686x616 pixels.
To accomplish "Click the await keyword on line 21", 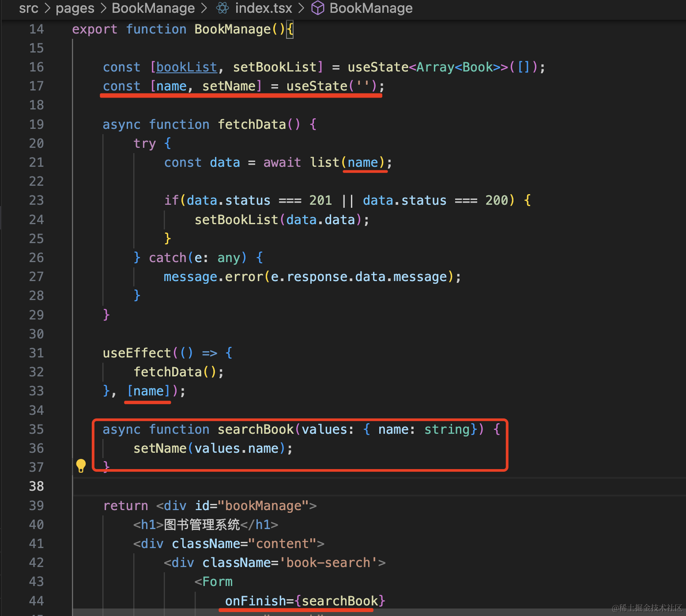I will pos(282,162).
